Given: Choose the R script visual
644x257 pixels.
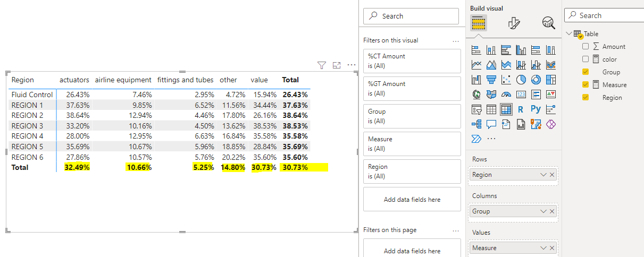Looking at the screenshot, I should click(x=521, y=109).
